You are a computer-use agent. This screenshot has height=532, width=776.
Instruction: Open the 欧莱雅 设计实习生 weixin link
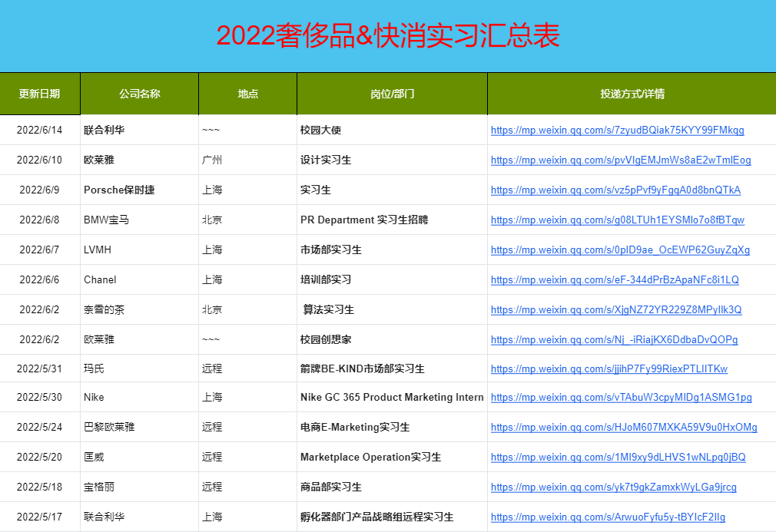621,160
